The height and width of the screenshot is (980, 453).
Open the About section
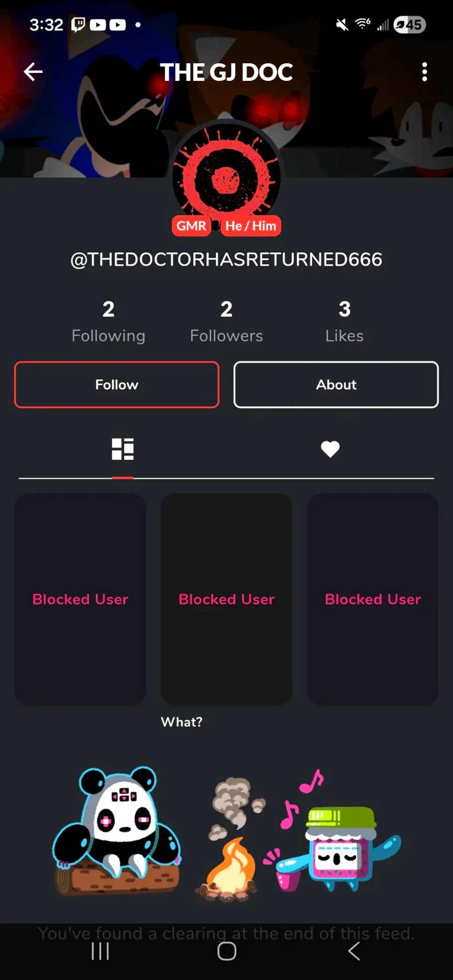pyautogui.click(x=336, y=385)
